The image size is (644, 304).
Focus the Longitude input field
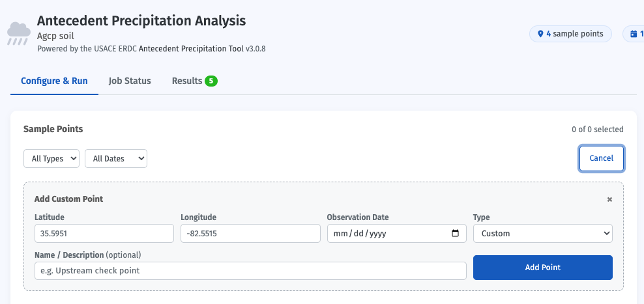point(250,234)
